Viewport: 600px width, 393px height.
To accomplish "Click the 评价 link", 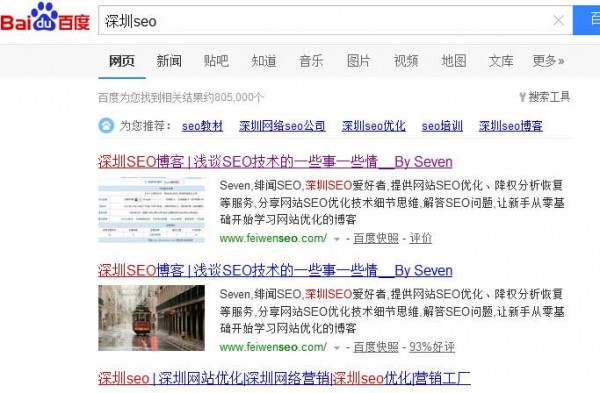I will (421, 239).
